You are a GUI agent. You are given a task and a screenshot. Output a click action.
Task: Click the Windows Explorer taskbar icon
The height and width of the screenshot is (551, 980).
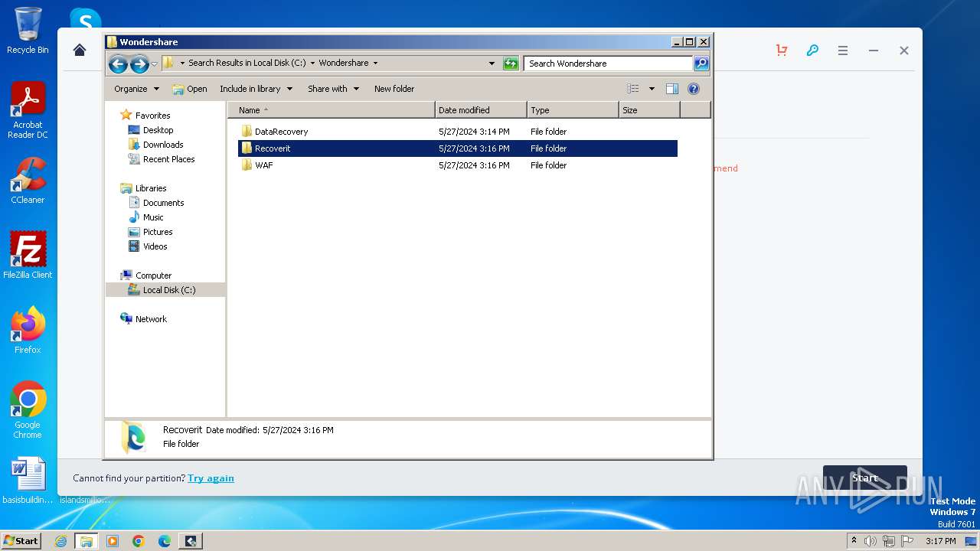tap(87, 541)
